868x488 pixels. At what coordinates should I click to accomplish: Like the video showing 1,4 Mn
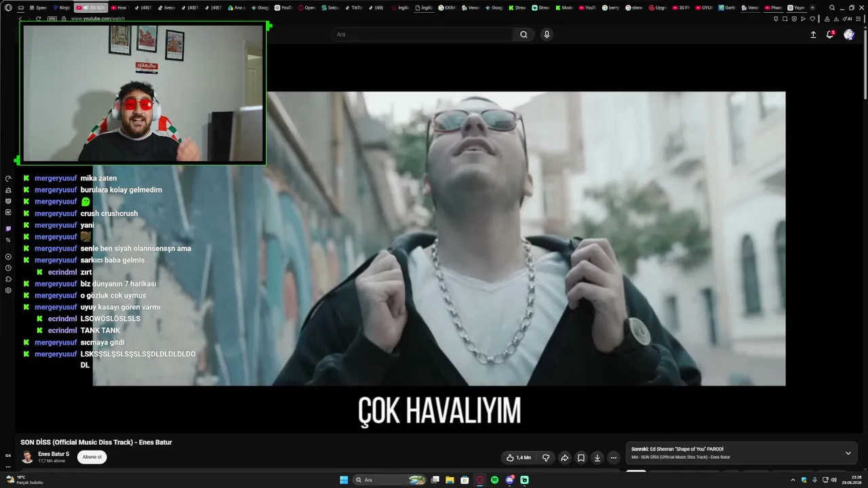pyautogui.click(x=519, y=457)
